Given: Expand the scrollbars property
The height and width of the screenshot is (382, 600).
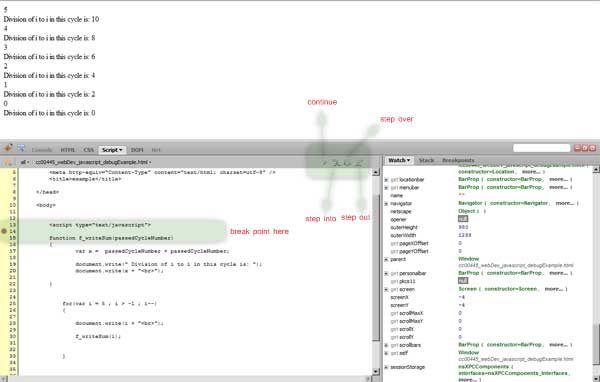Looking at the screenshot, I should click(x=386, y=345).
